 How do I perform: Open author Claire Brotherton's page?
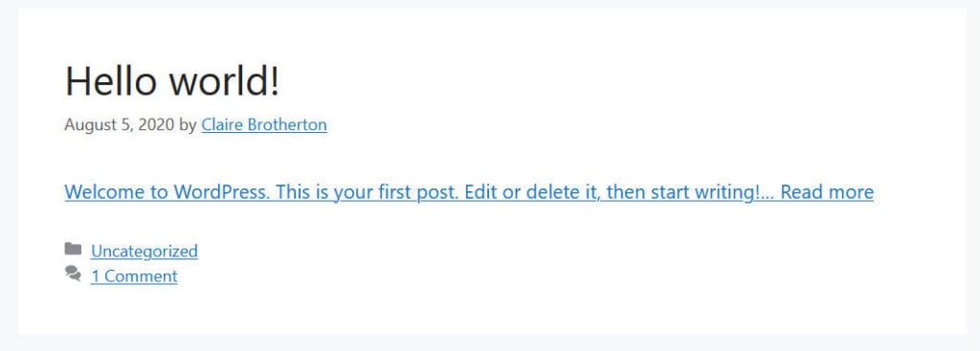264,125
